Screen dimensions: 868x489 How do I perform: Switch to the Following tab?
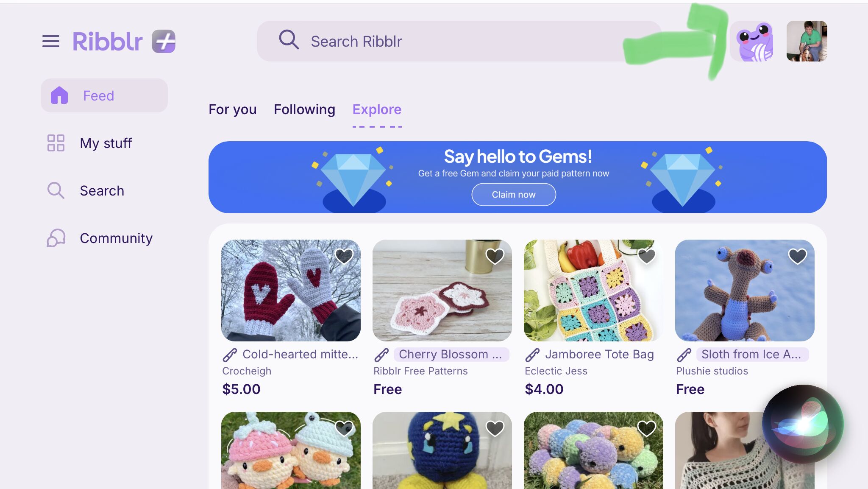click(304, 109)
